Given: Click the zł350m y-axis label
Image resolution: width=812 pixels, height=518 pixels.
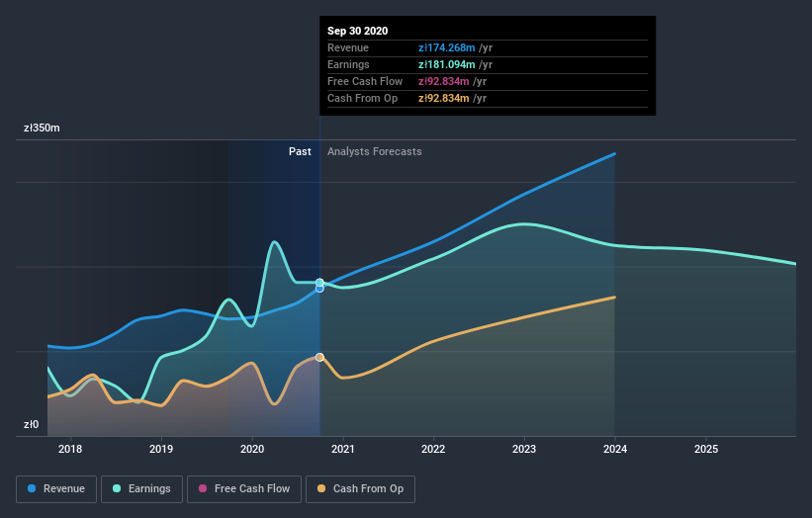Looking at the screenshot, I should [42, 128].
